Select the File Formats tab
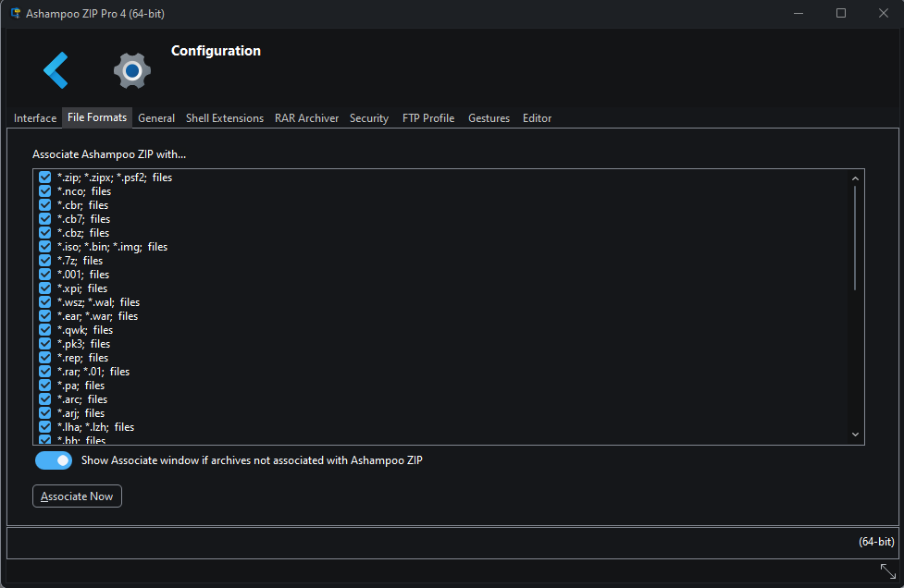Viewport: 904px width, 588px height. coord(97,117)
